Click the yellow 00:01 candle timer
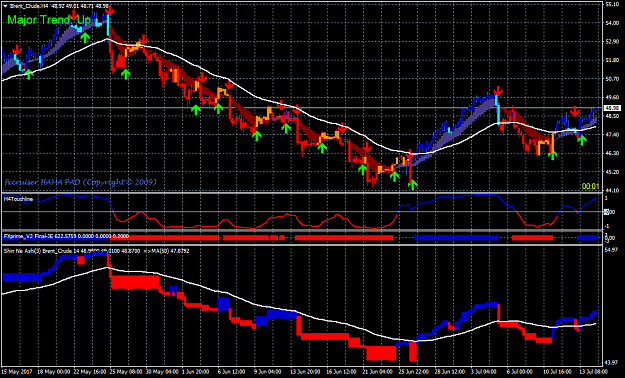 click(590, 186)
